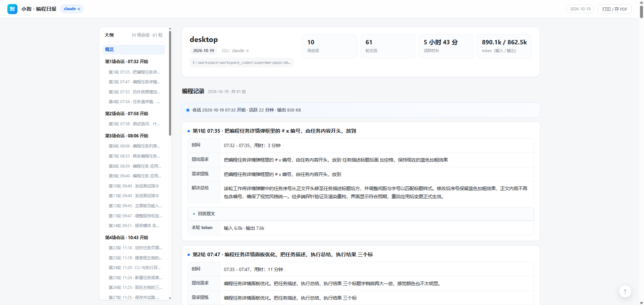Jump to 第11轮 09:40 发送测试指令

click(135, 196)
